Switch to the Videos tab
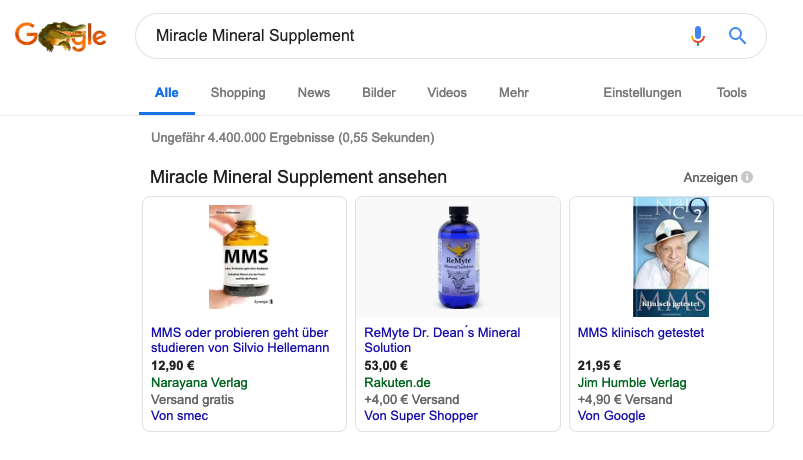The width and height of the screenshot is (803, 460). 447,93
